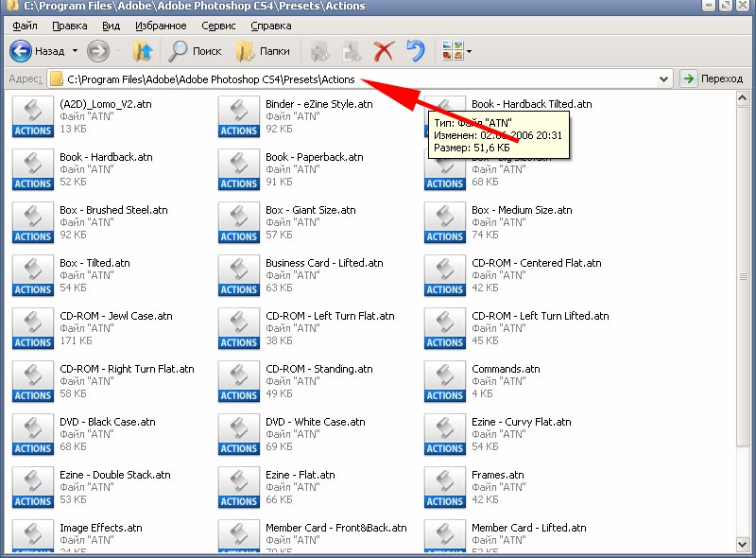The image size is (756, 558).
Task: Click file name Member Card - Lifted.atn
Action: [x=529, y=528]
